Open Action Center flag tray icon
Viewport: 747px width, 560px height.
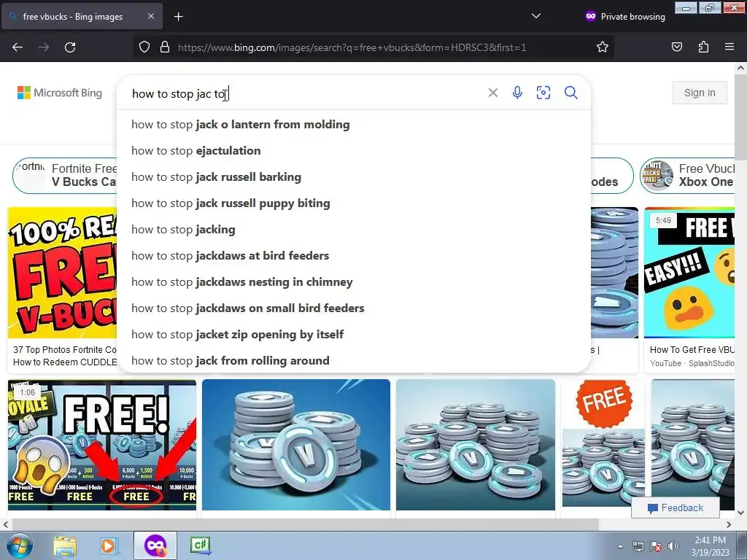656,546
